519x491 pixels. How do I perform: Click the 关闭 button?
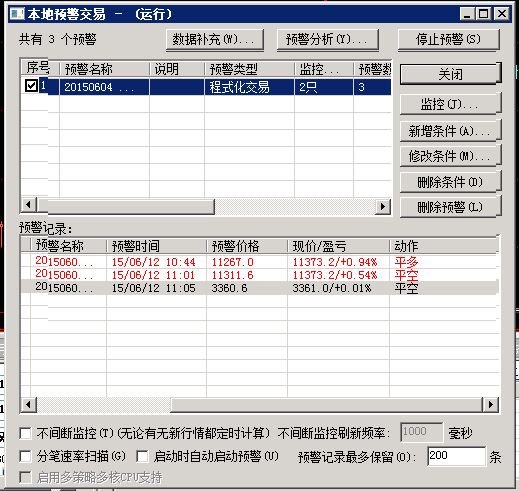450,74
